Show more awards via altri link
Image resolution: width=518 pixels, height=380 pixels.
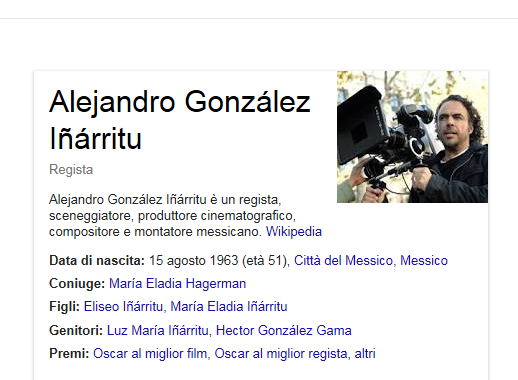tap(365, 354)
